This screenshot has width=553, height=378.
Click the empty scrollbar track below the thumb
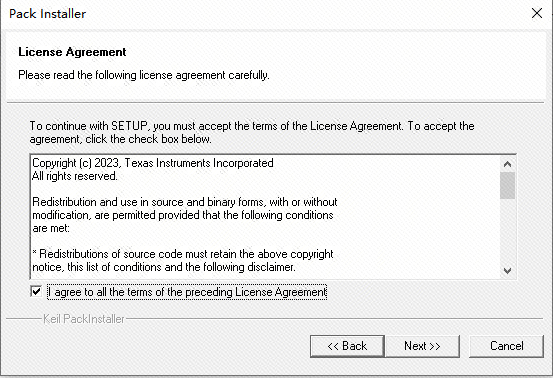point(508,231)
